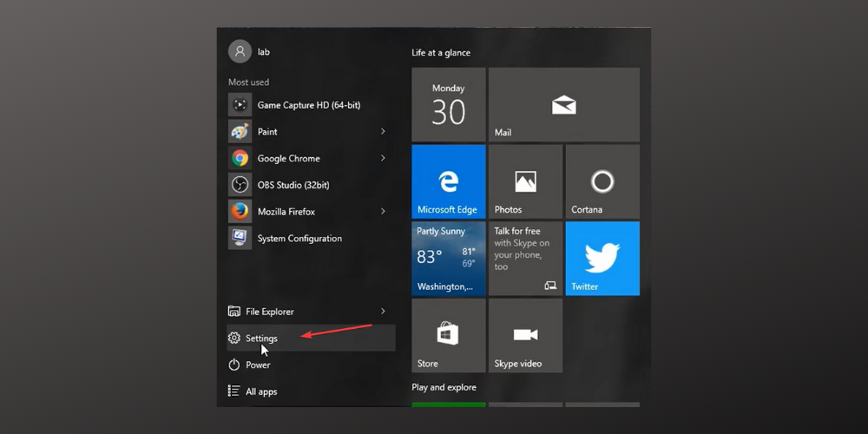Click the lab account name
Screen dimensions: 868x434
264,51
